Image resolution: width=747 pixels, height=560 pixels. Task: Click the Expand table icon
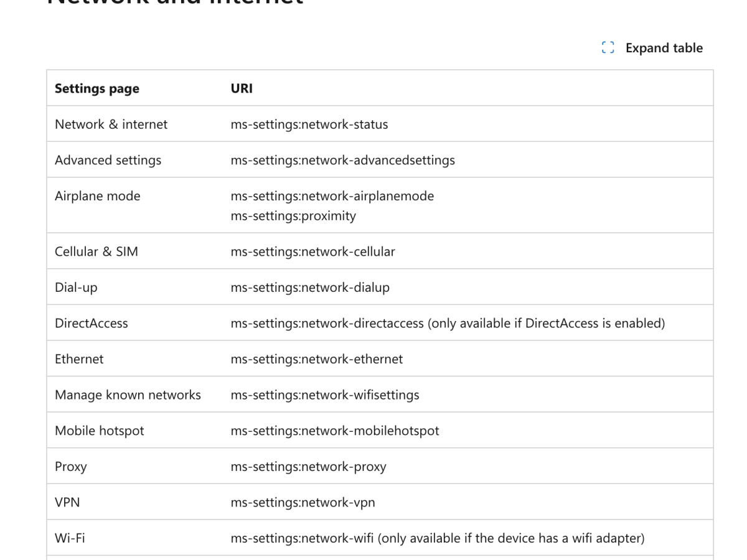(608, 47)
